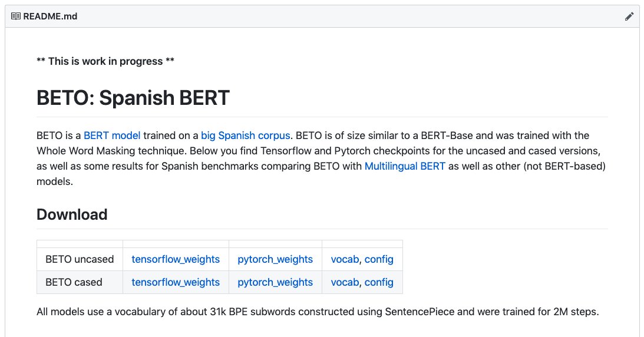Click the Download section heading
644x337 pixels.
coord(72,214)
